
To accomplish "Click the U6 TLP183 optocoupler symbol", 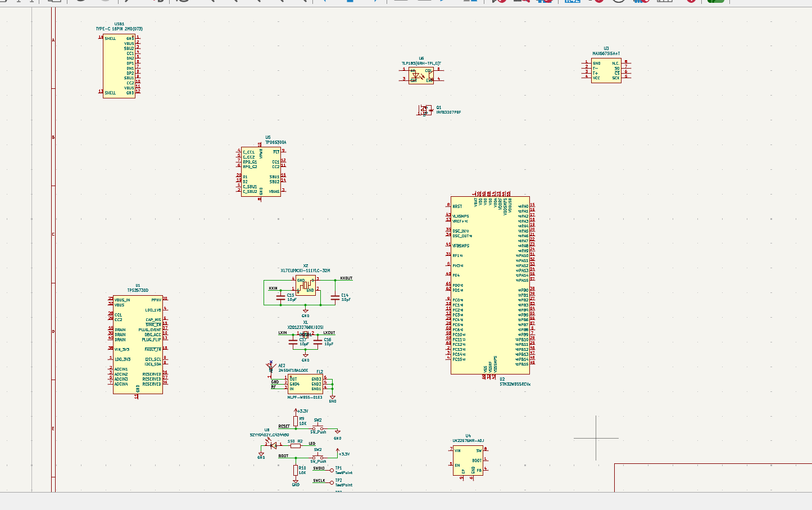I will [x=421, y=76].
